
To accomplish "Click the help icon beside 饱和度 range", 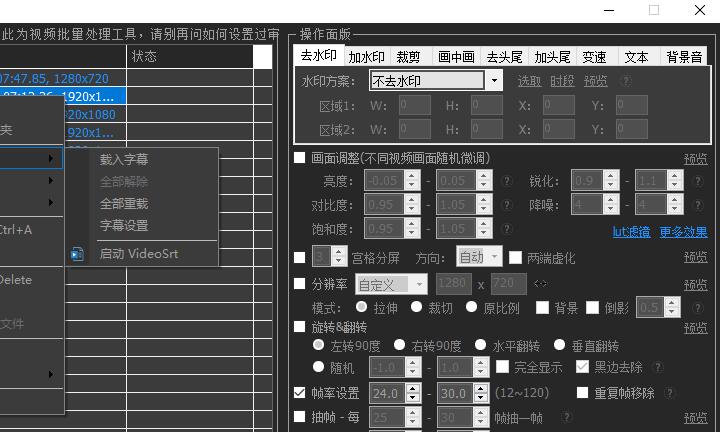I will click(x=507, y=229).
